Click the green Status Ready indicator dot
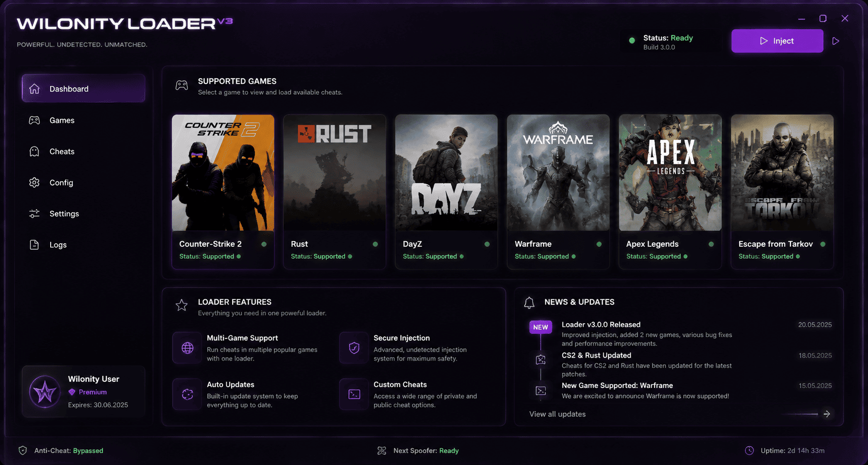868x465 pixels. tap(632, 41)
